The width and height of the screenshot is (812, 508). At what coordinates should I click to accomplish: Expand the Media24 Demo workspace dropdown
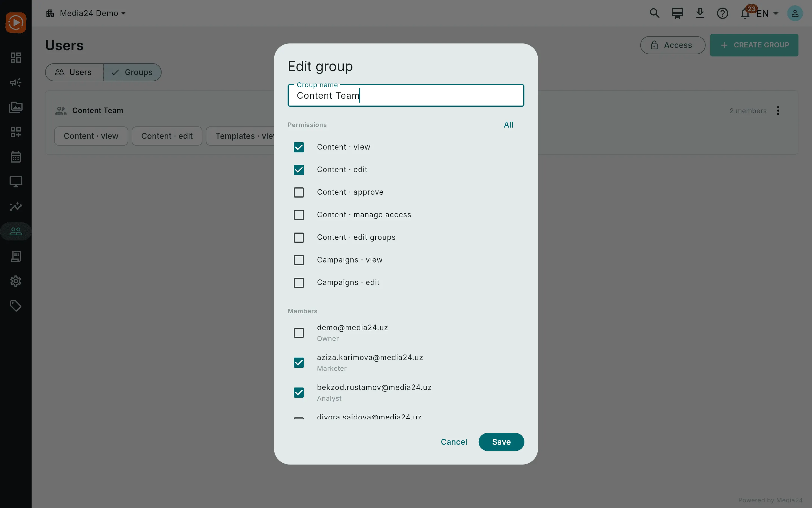coord(85,13)
